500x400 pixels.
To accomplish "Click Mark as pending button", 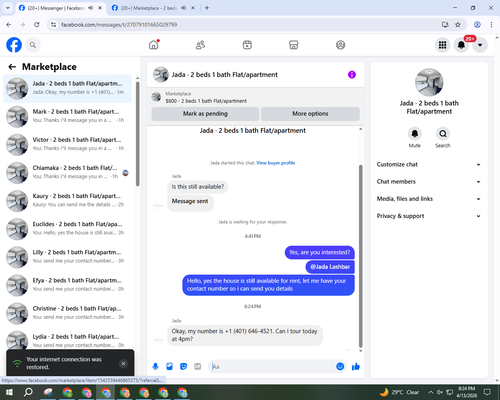I will pos(205,114).
